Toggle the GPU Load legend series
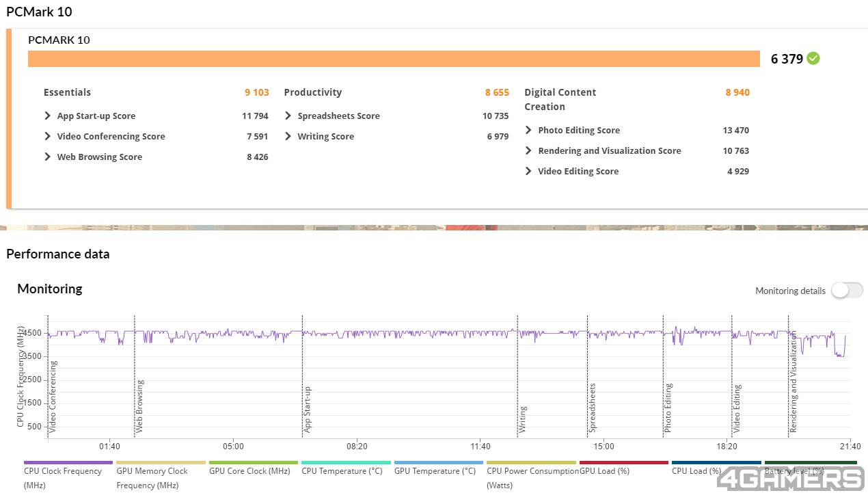The image size is (868, 493). pos(623,470)
